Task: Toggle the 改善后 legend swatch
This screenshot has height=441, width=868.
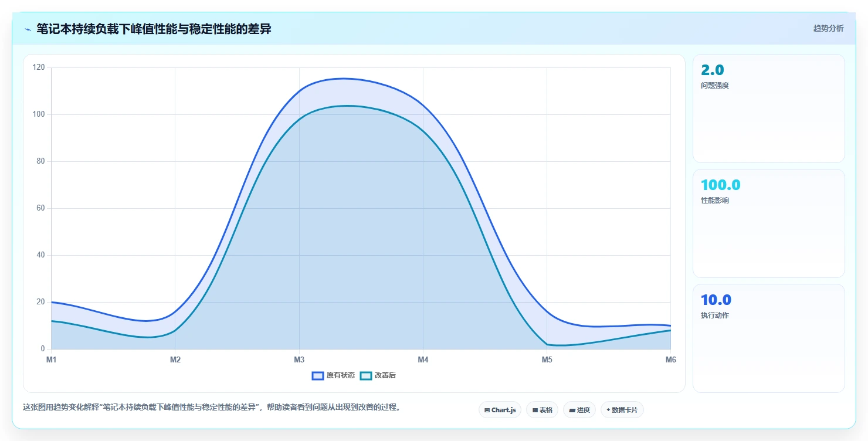Action: [366, 375]
